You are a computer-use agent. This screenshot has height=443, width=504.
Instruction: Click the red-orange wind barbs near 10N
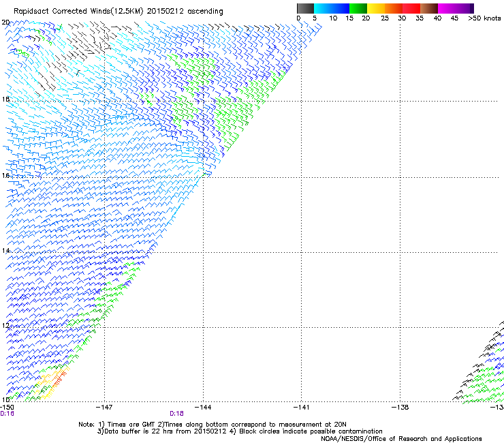click(x=60, y=378)
